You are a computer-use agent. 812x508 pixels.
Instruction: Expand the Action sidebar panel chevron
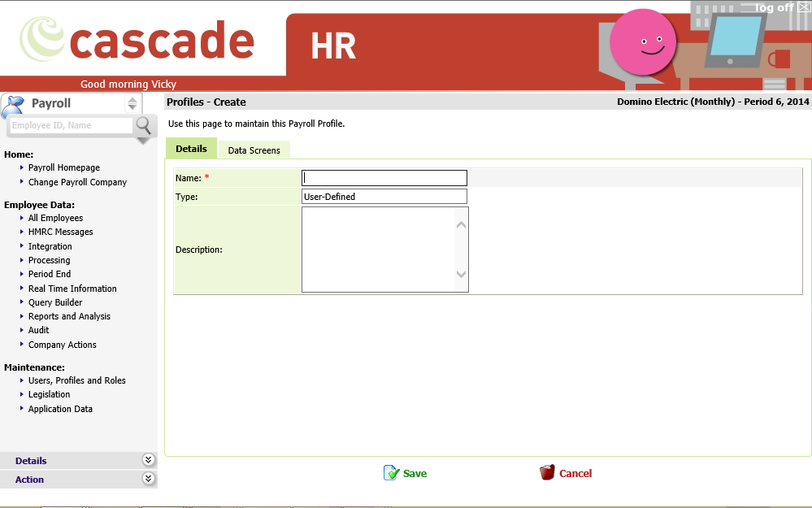point(148,479)
